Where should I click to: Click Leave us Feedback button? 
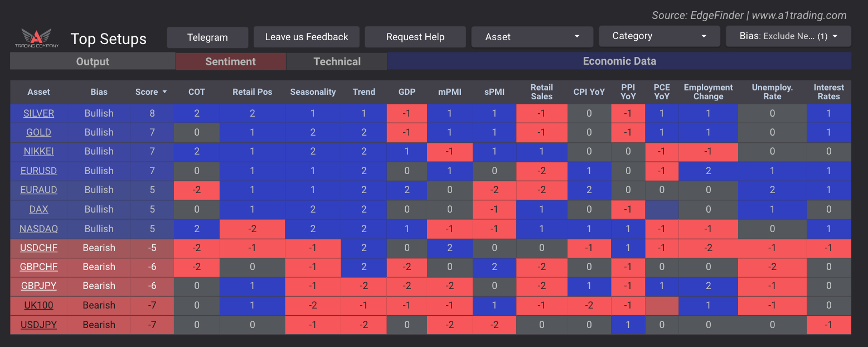click(306, 37)
